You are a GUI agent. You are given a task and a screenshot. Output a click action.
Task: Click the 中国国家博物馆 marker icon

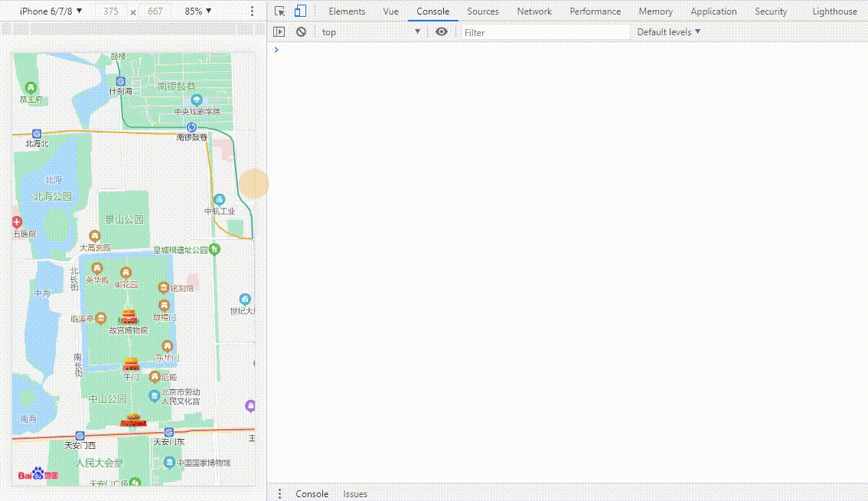coord(169,462)
